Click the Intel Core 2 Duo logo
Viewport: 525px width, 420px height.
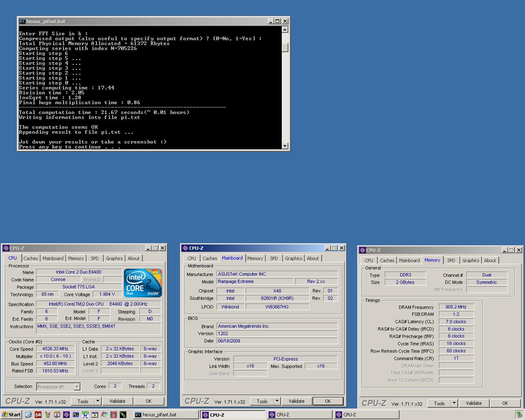point(143,283)
